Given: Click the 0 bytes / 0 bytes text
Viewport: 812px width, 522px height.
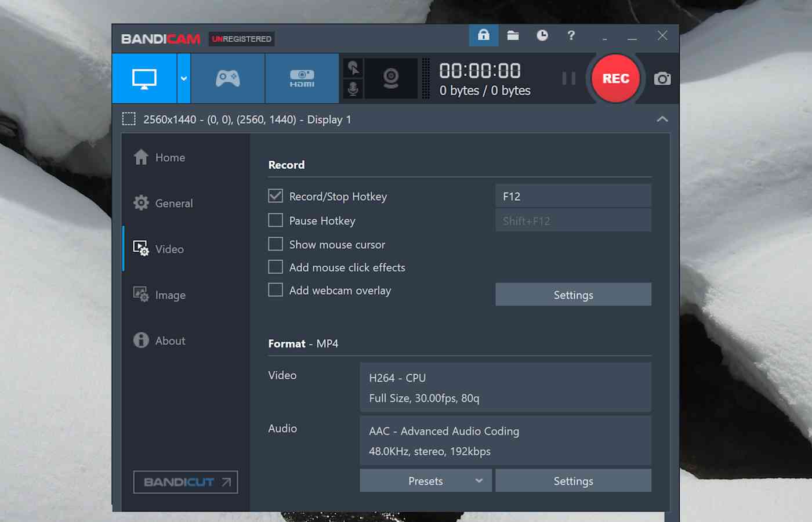Looking at the screenshot, I should point(485,90).
